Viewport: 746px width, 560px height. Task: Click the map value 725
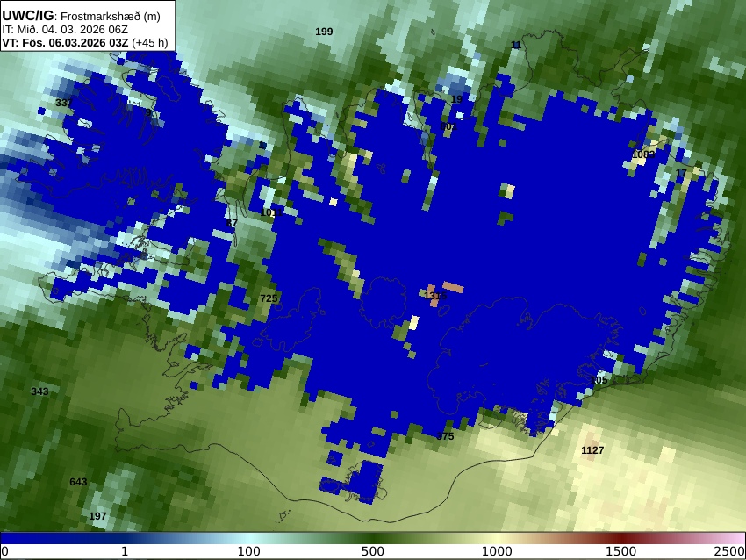tap(269, 298)
